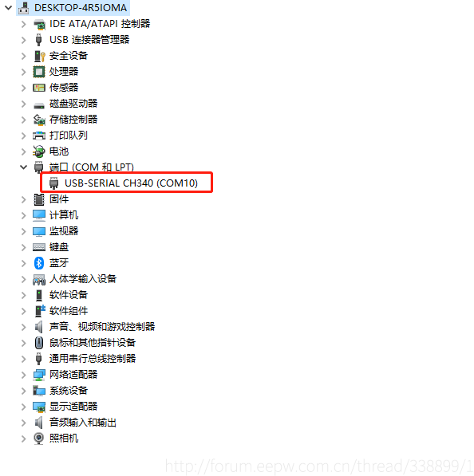Select the 通用串行总线控制器 entry
This screenshot has width=474, height=476.
point(93,359)
